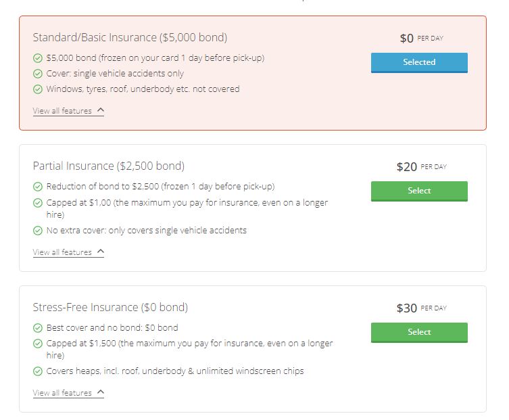Click checkmark icon next to "Capped at $1,00"
This screenshot has height=420, width=509.
click(38, 202)
